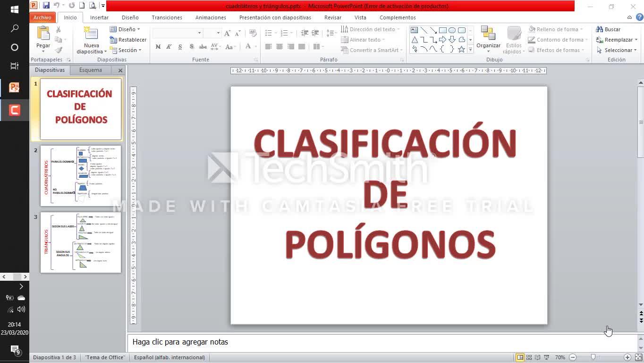Clear all text formatting
This screenshot has height=363, width=644.
pyautogui.click(x=253, y=33)
